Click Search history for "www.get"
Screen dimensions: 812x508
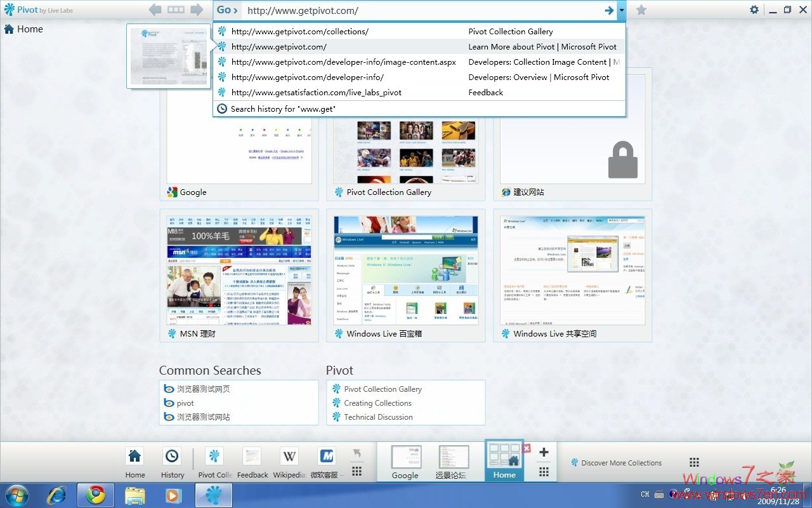pos(419,109)
